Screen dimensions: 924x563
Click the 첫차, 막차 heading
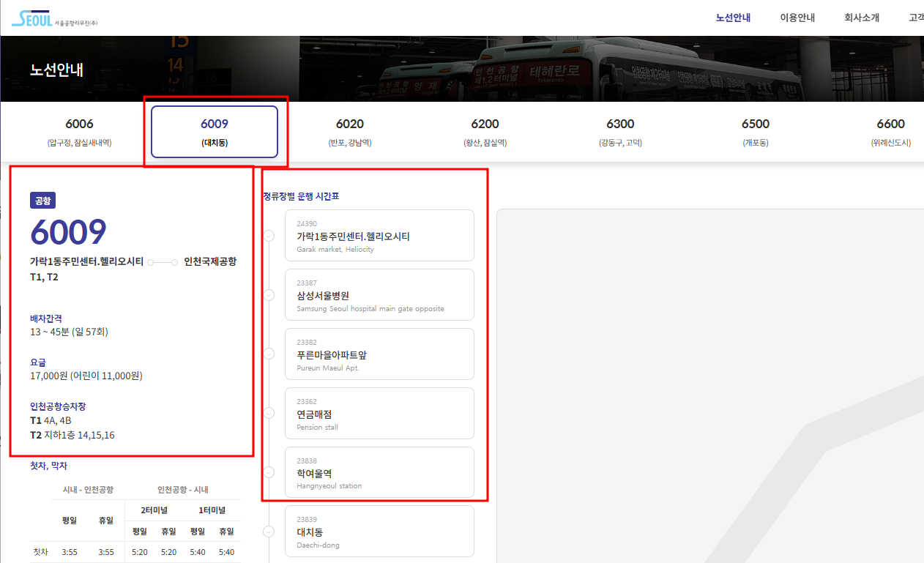pos(48,466)
